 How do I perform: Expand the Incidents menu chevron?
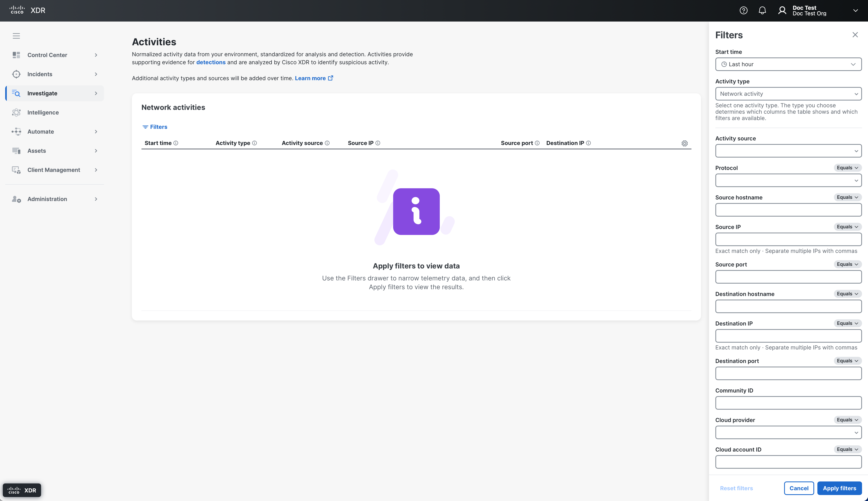(96, 74)
